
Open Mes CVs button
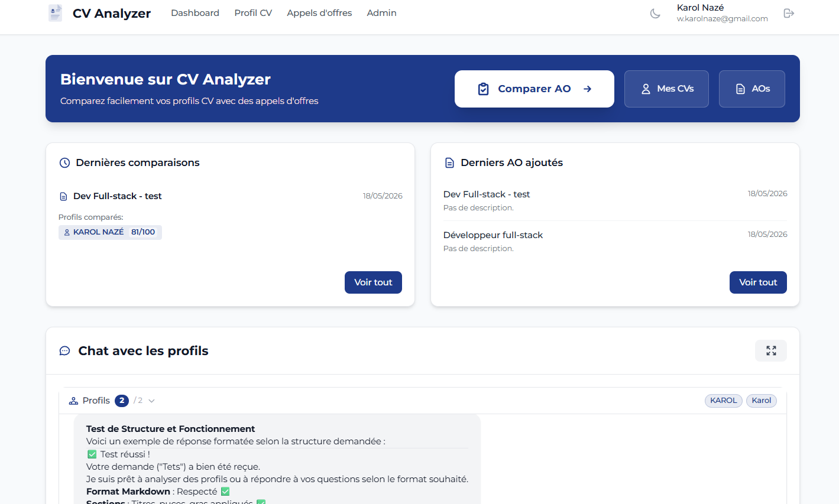point(666,89)
